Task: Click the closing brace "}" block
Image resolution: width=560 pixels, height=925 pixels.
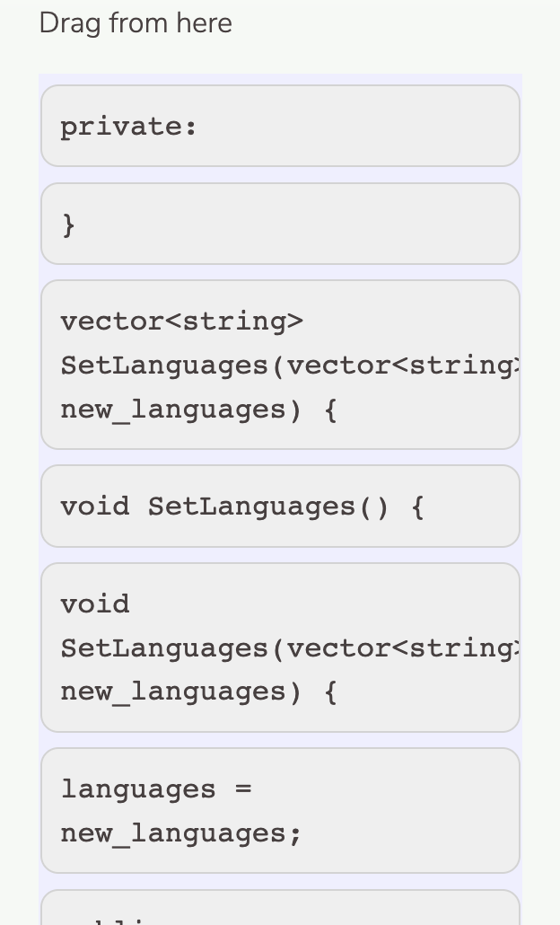Action: pyautogui.click(x=280, y=223)
